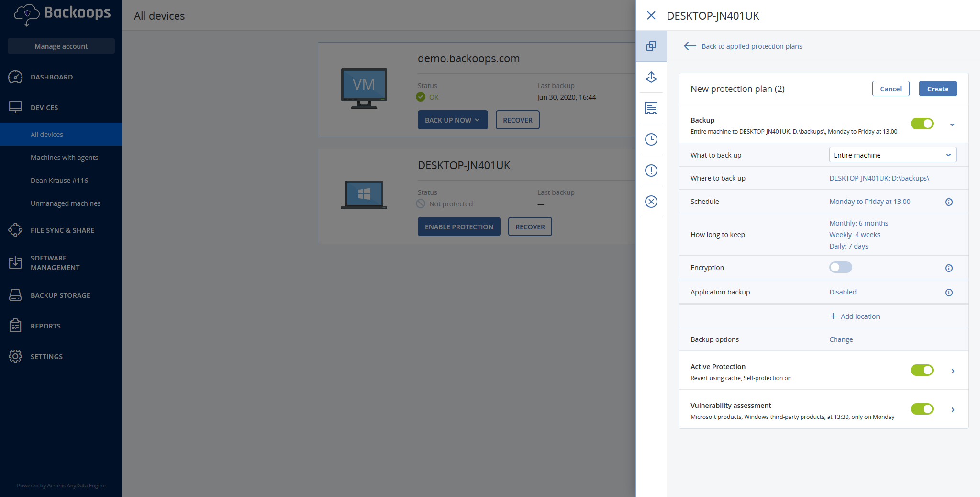Open the BACK UP NOW dropdown button

click(453, 120)
